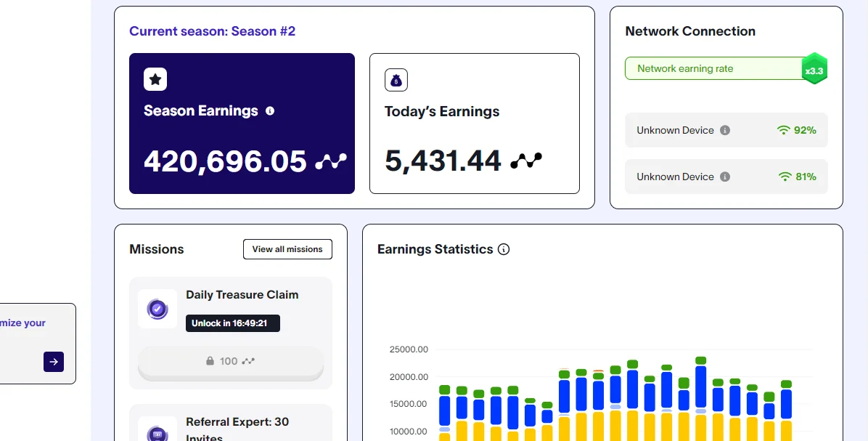This screenshot has width=868, height=441.
Task: Click the Earnings Statistics heading text
Action: click(435, 249)
